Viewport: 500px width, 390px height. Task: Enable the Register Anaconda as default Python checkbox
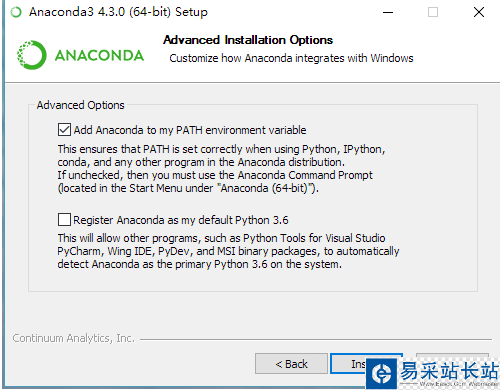64,220
